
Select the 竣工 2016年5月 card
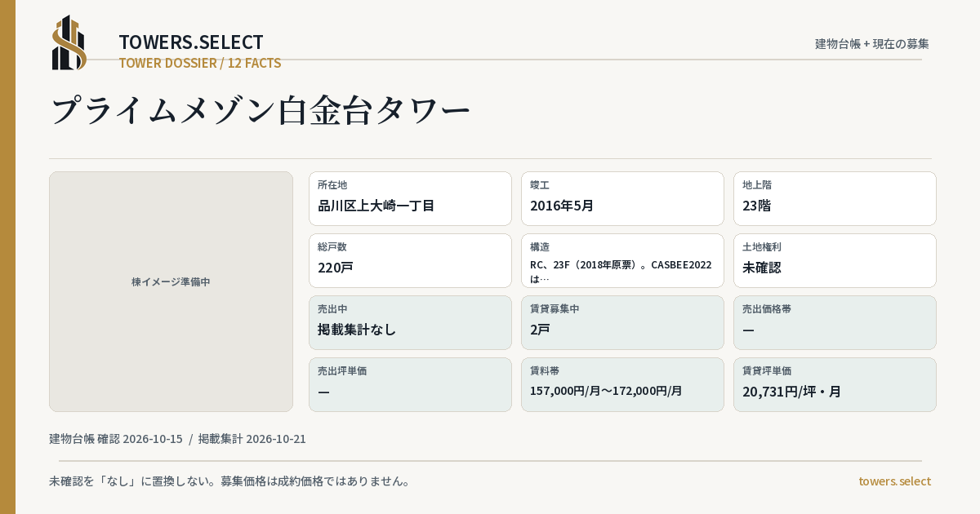tap(622, 198)
